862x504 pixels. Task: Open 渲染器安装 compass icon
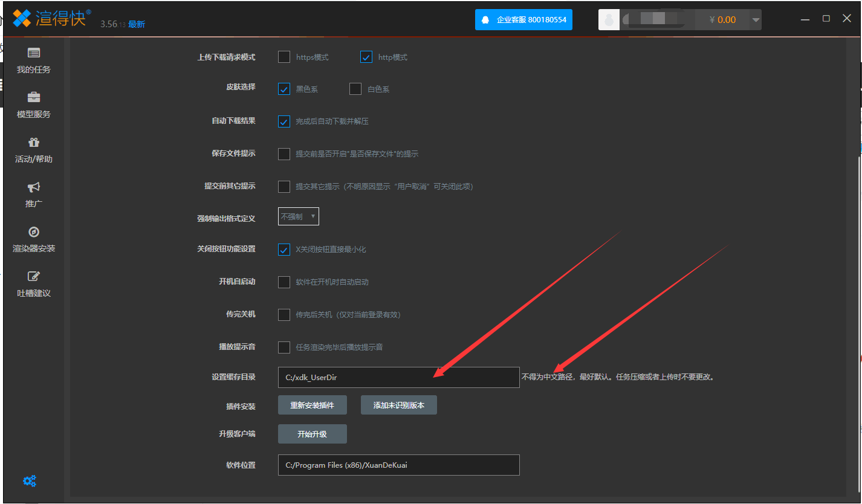point(34,232)
